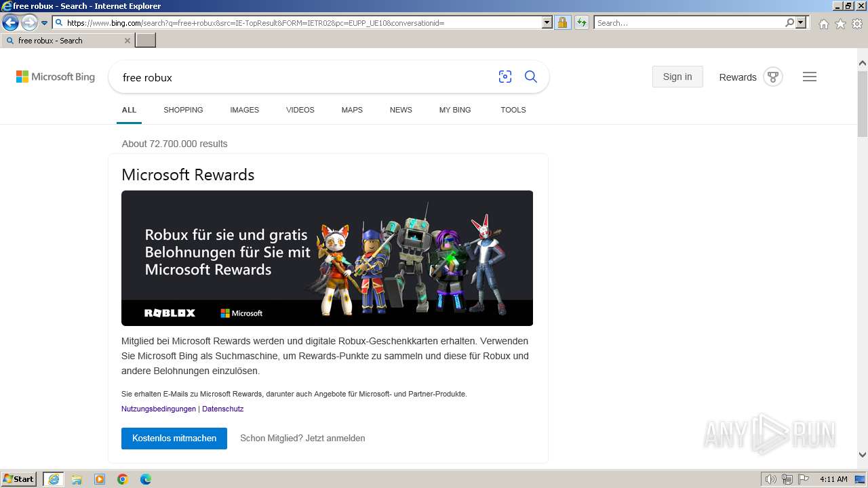Close the 'free robux - Search' tab
The image size is (868, 488).
click(127, 41)
